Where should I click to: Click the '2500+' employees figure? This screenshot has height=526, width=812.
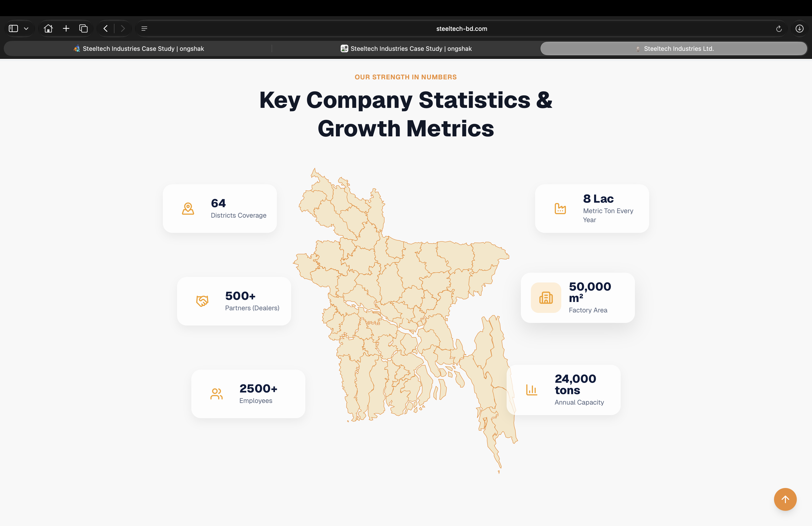258,388
